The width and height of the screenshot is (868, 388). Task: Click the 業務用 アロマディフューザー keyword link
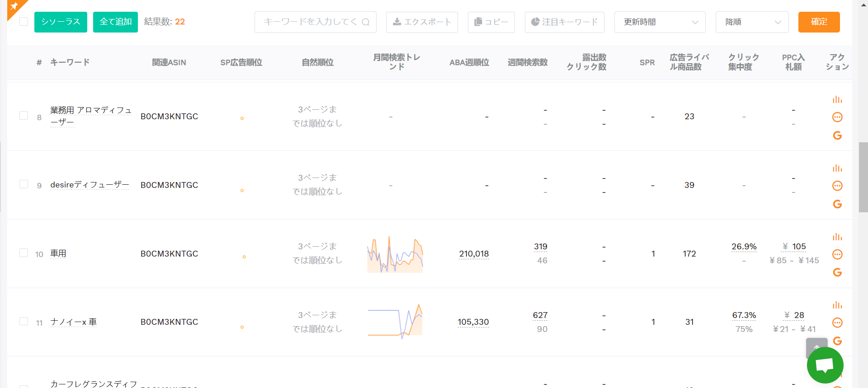[91, 116]
